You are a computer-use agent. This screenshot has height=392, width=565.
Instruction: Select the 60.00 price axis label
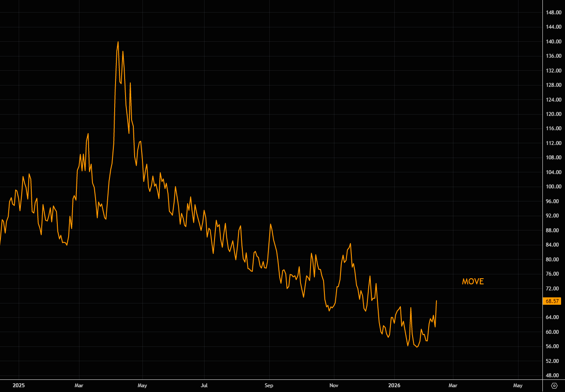[554, 332]
